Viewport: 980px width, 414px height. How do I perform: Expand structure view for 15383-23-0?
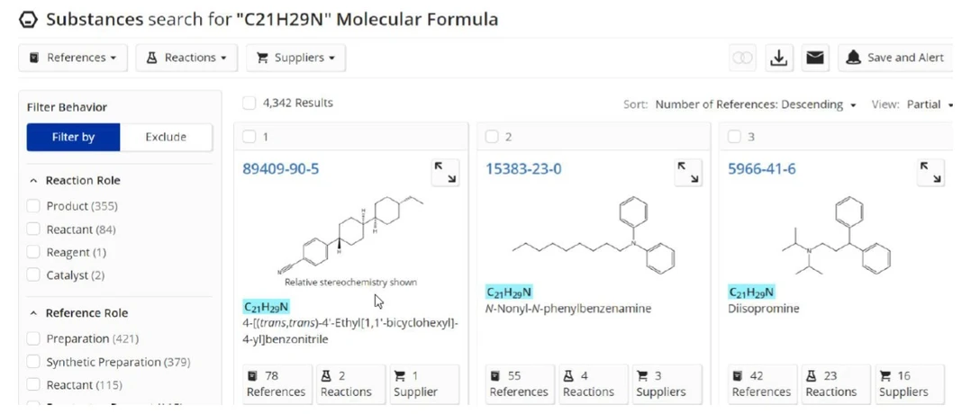coord(688,172)
